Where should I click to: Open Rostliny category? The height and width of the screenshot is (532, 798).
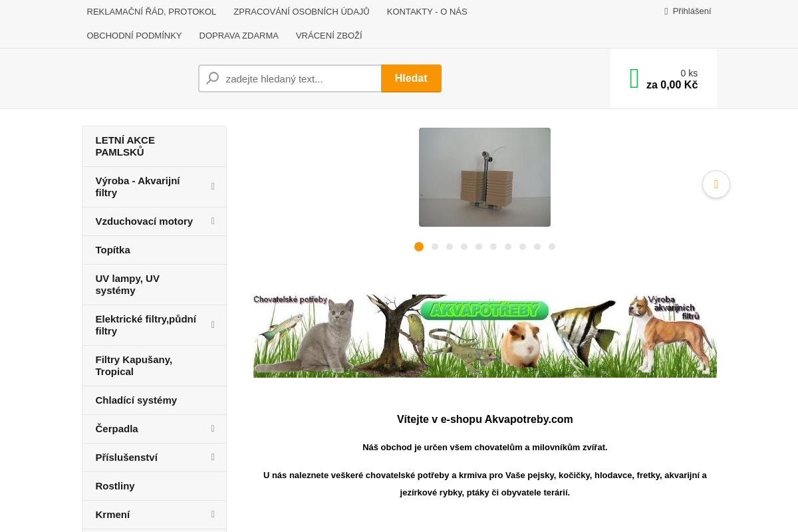[x=154, y=486]
